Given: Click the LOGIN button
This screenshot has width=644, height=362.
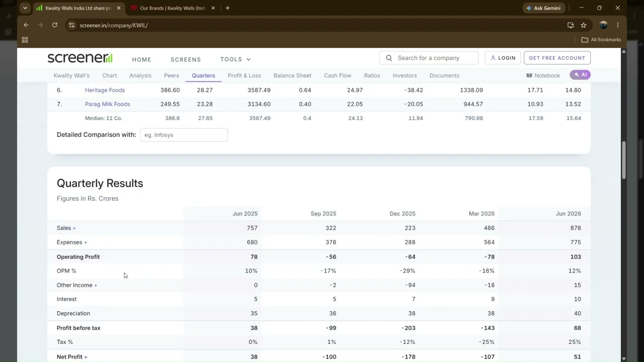Looking at the screenshot, I should coord(503,58).
